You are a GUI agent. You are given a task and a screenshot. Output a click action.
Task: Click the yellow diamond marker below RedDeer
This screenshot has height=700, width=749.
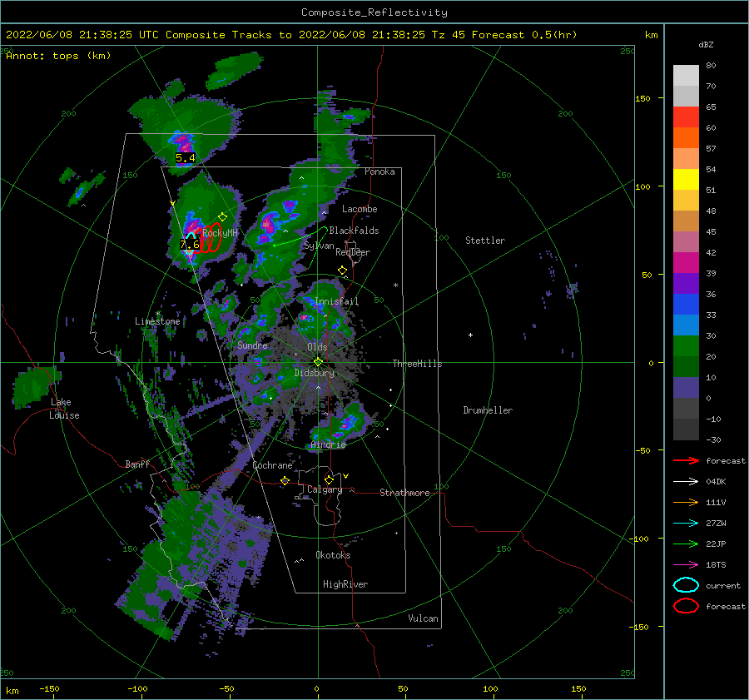coord(342,271)
